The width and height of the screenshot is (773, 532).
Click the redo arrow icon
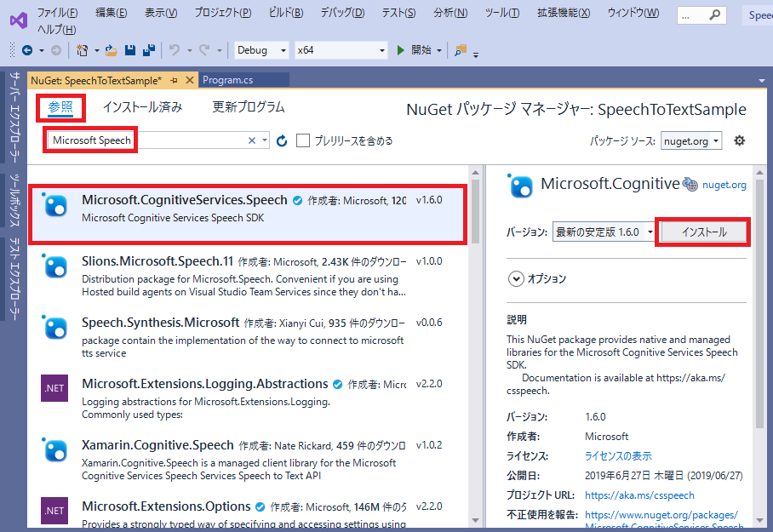tap(204, 50)
